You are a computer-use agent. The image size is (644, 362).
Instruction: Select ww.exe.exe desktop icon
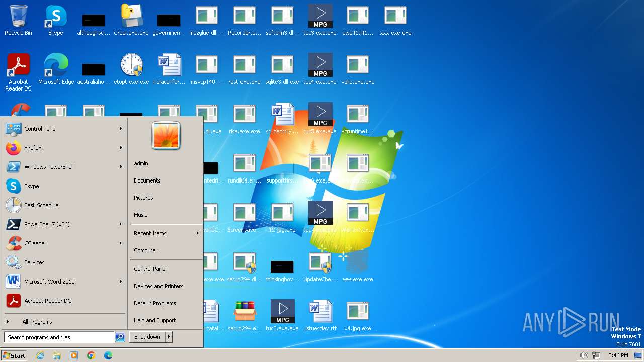pyautogui.click(x=358, y=266)
